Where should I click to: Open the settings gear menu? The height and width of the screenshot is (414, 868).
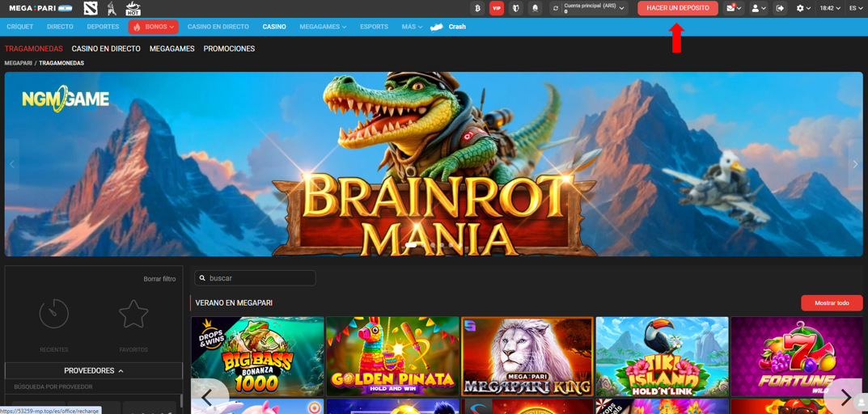click(x=803, y=8)
